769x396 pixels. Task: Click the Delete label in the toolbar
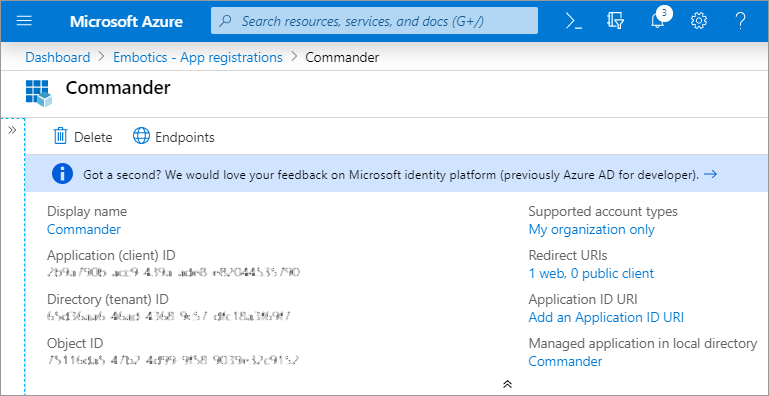[93, 137]
